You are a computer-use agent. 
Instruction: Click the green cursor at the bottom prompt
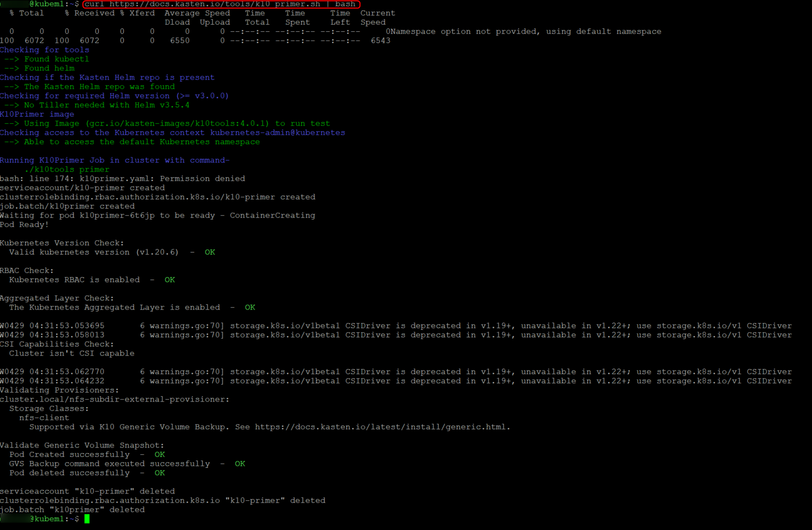pyautogui.click(x=87, y=519)
